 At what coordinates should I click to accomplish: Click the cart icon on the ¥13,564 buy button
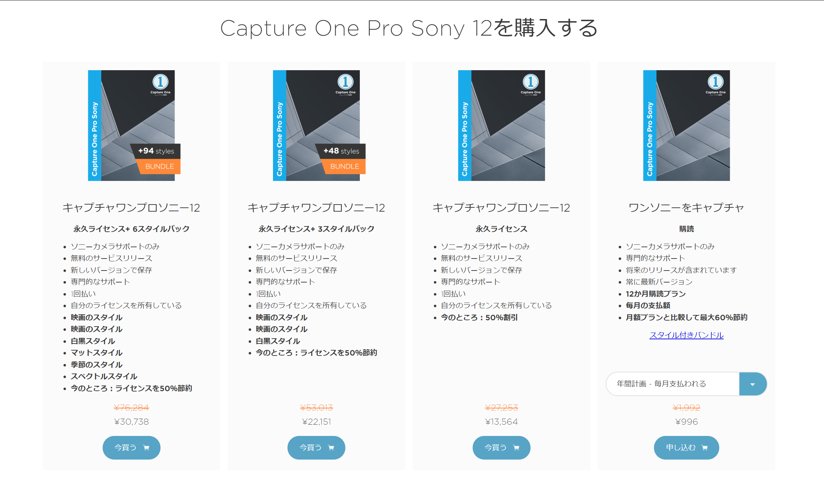(x=516, y=448)
